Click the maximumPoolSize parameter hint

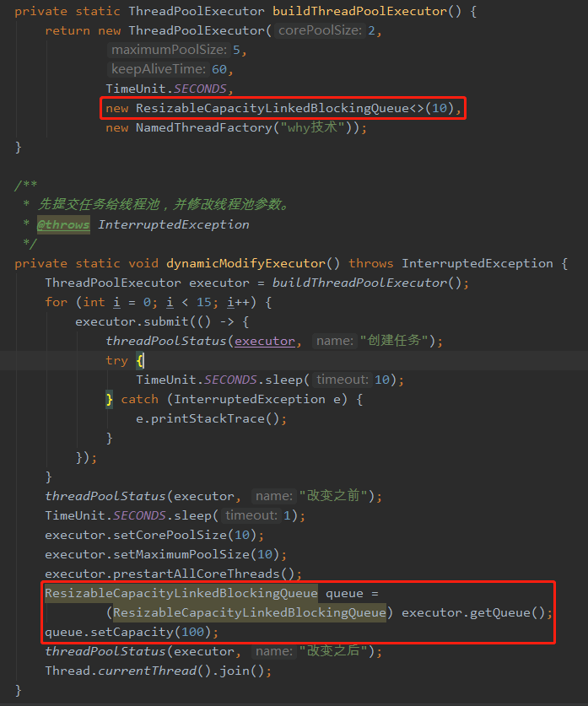(169, 50)
